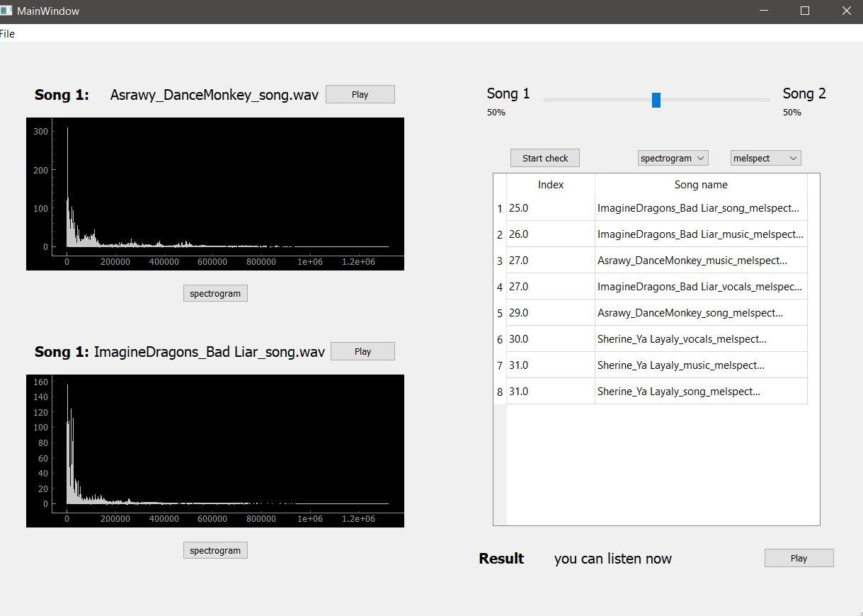Click row header number 5
863x616 pixels.
pos(500,314)
